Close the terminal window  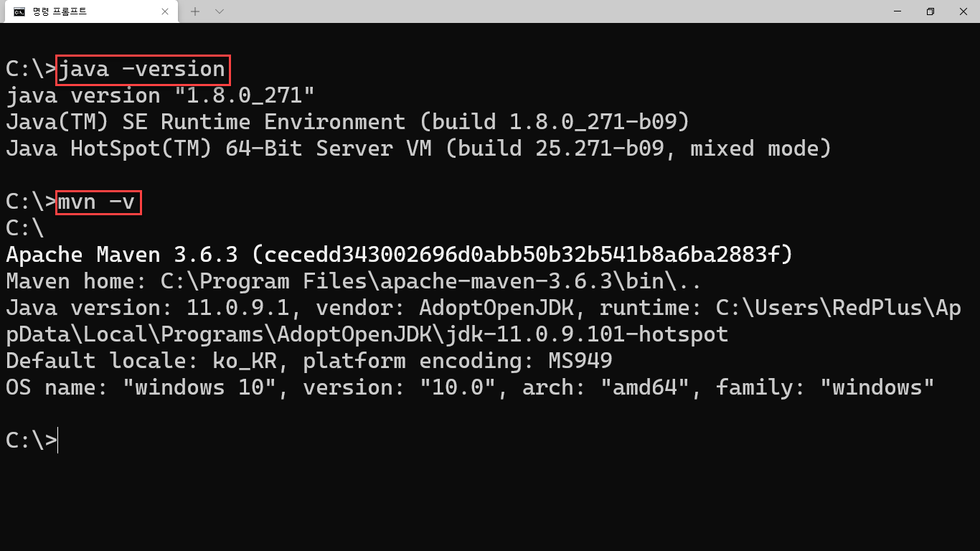(x=963, y=11)
